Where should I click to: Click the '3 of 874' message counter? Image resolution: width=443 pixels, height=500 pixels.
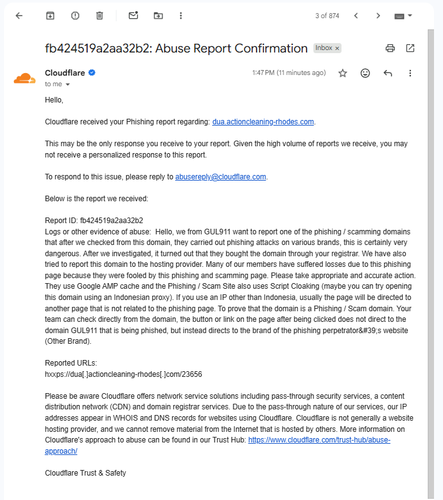[327, 16]
